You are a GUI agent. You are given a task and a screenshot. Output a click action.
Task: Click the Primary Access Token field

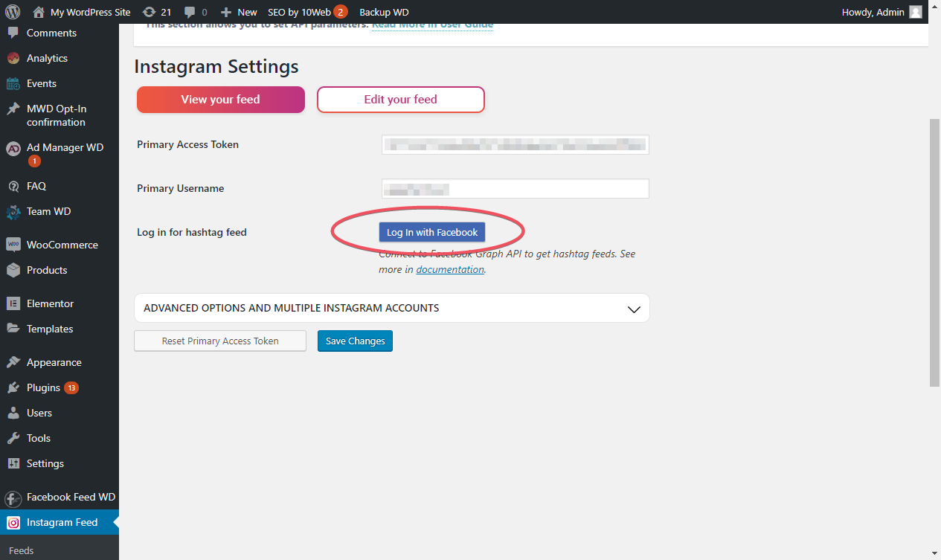click(x=516, y=144)
